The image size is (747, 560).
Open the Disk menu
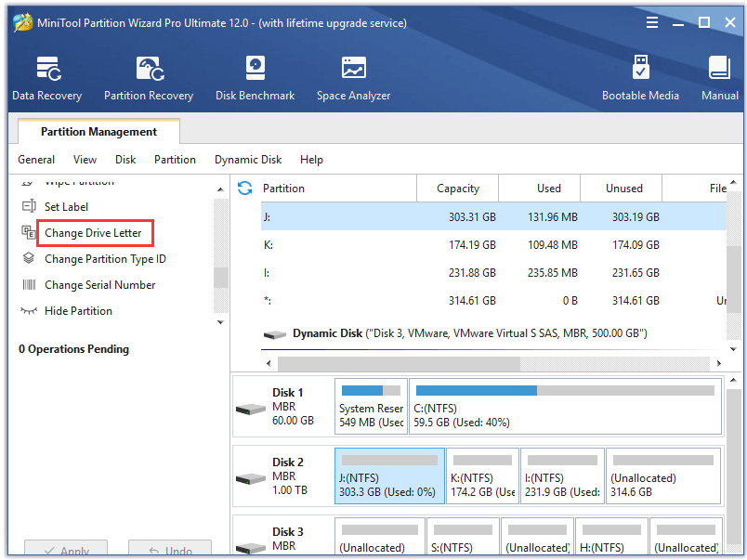[x=125, y=160]
